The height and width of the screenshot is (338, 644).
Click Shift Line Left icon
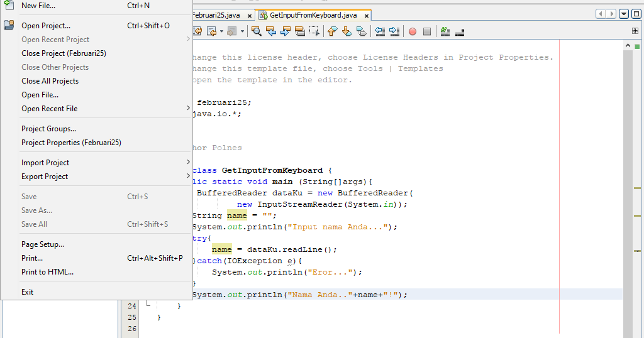click(380, 31)
